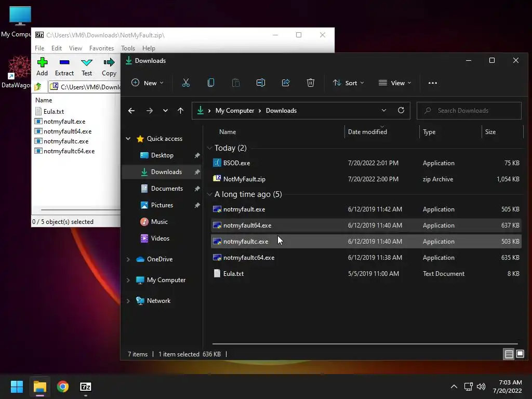
Task: Click My Computer in breadcrumb path
Action: click(235, 111)
